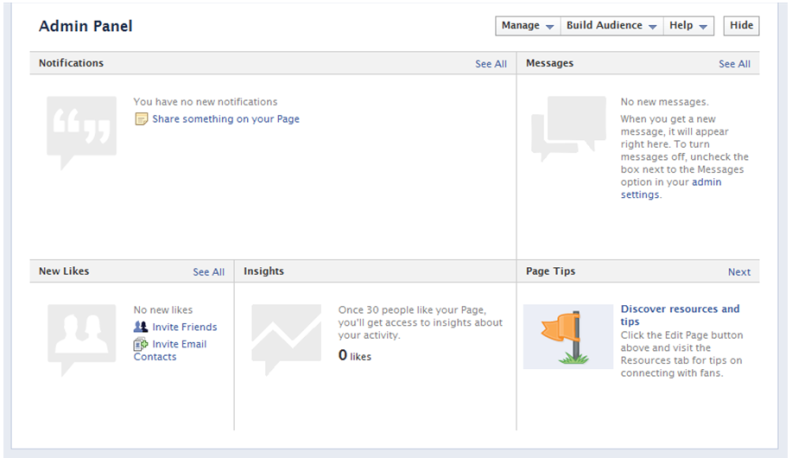Click the Invite Friends people icon
The width and height of the screenshot is (792, 458).
[140, 327]
